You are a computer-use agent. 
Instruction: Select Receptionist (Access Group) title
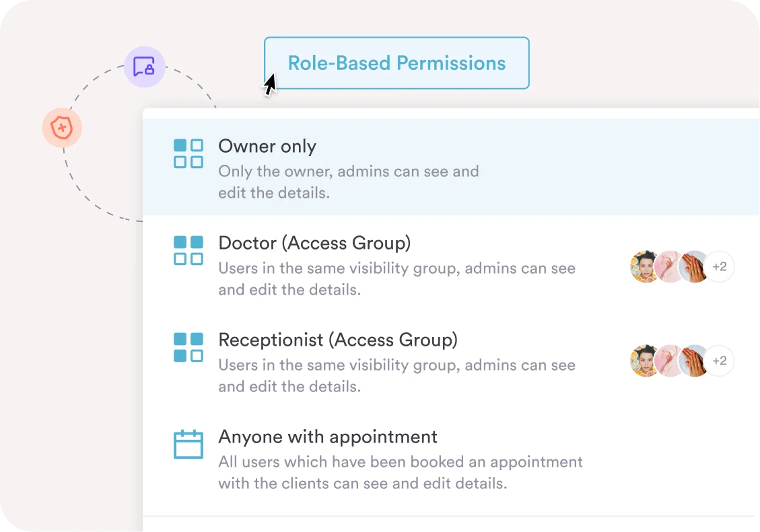(338, 340)
